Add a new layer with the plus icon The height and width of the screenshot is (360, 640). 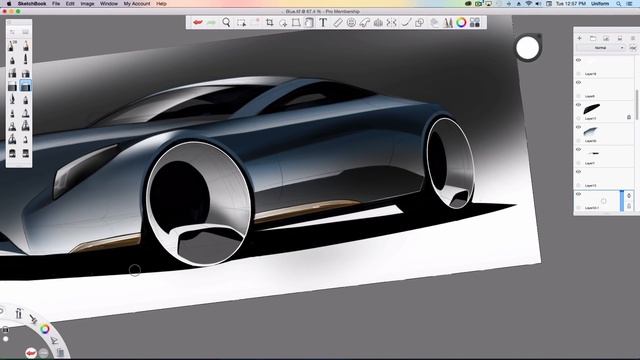pos(579,38)
